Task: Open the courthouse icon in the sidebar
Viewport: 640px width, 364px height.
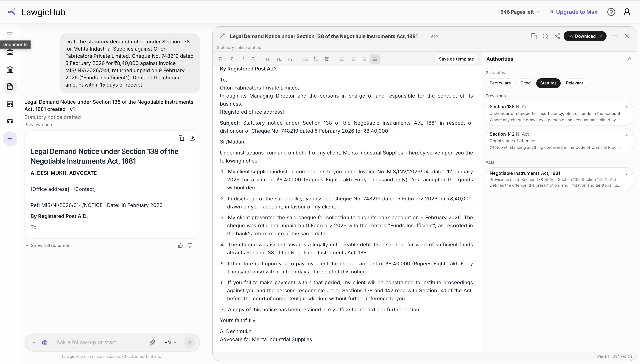Action: 10,69
